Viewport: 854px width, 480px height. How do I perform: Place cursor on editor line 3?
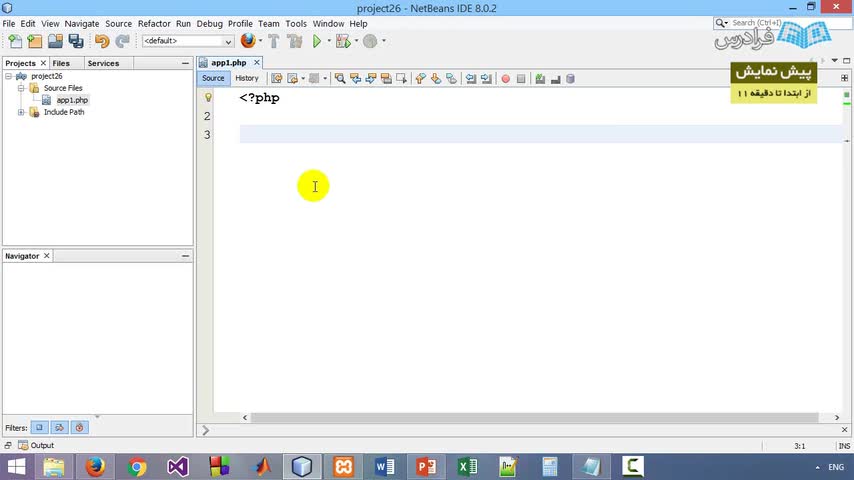click(x=541, y=134)
